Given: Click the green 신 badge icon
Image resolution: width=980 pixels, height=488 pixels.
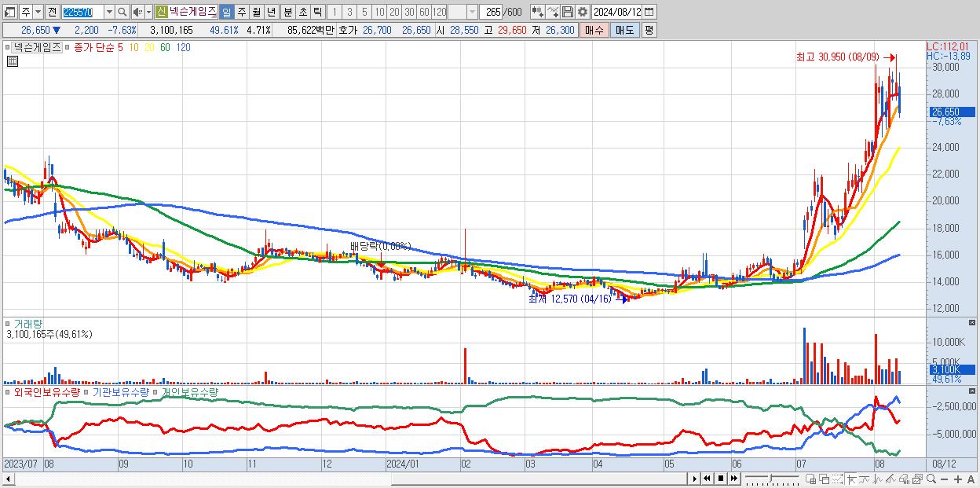Looking at the screenshot, I should (x=161, y=12).
